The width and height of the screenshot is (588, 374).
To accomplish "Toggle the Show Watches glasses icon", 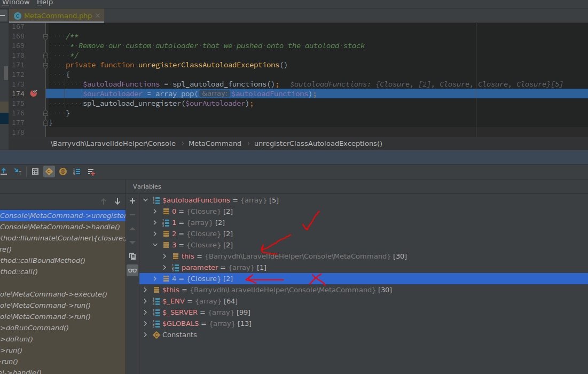I will click(132, 270).
